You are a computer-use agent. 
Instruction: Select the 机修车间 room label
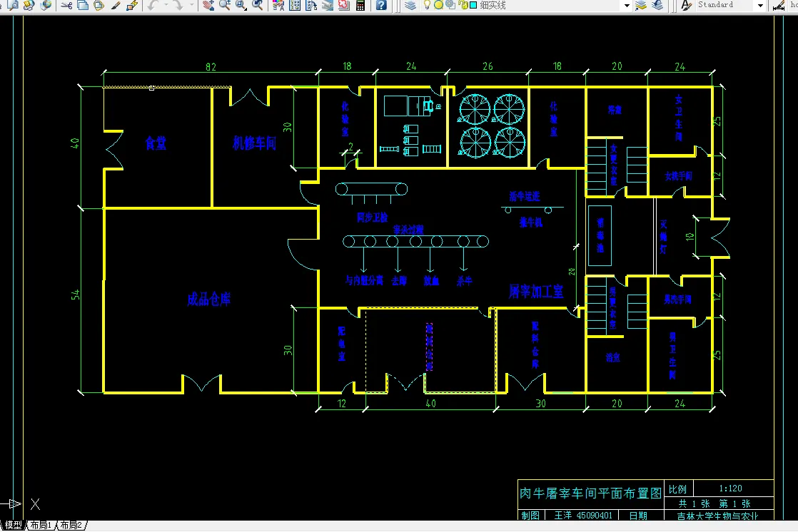point(255,143)
